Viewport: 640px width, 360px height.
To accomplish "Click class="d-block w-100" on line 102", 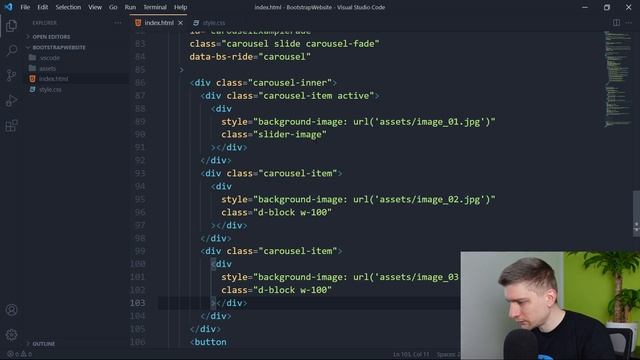I will 276,290.
